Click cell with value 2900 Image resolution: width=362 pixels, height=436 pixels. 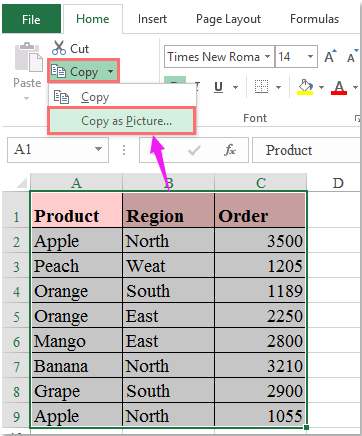tap(260, 391)
